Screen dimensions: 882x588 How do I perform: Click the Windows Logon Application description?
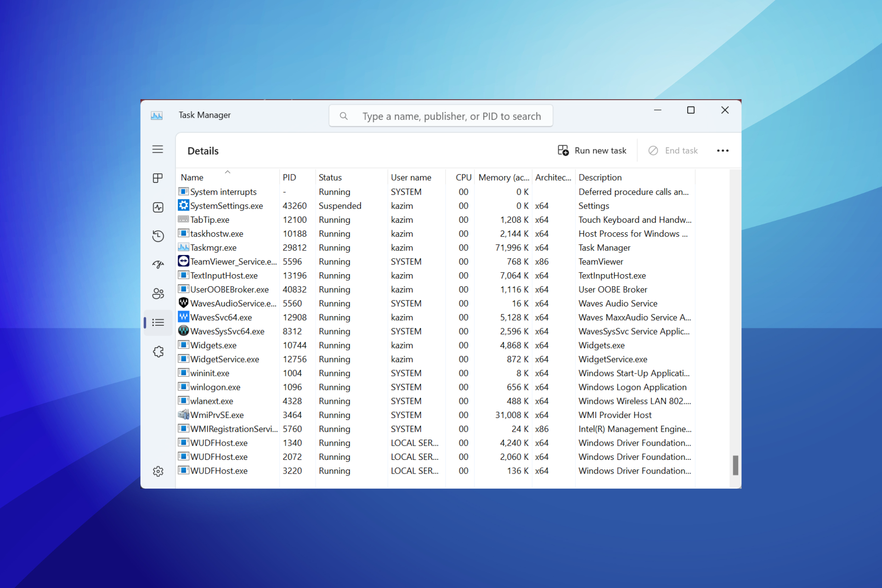tap(633, 387)
